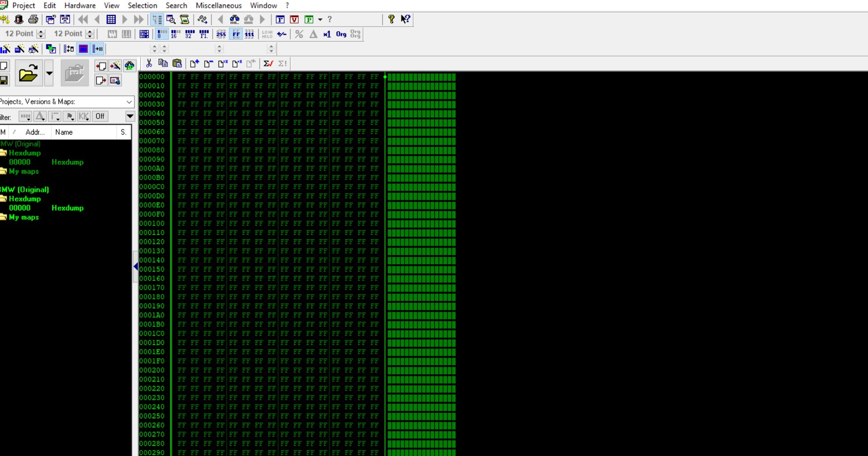
Task: Collapse the side panel with the blue arrow
Action: (x=135, y=267)
